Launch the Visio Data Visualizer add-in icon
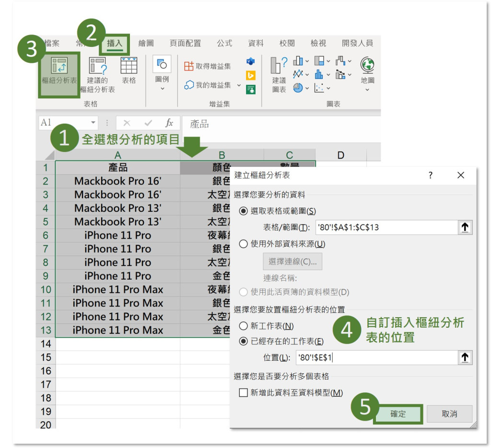This screenshot has height=448, width=491. [x=250, y=61]
